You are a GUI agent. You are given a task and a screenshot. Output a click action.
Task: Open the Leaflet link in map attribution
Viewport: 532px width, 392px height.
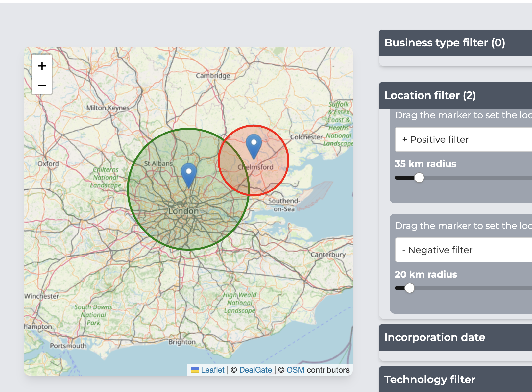[212, 370]
